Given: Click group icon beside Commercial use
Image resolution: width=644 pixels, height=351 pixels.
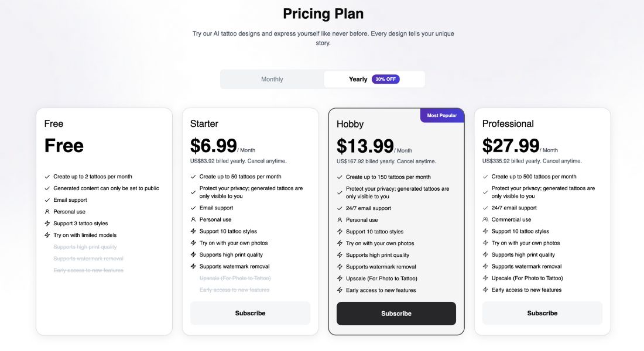Looking at the screenshot, I should coord(485,219).
